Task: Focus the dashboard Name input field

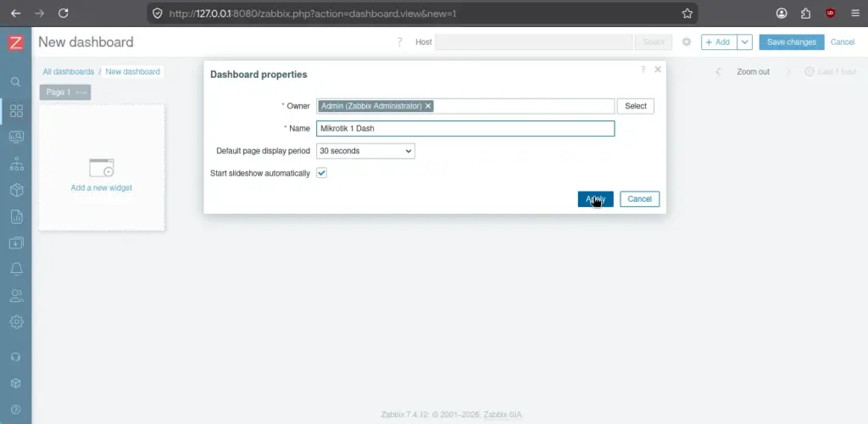Action: click(465, 128)
